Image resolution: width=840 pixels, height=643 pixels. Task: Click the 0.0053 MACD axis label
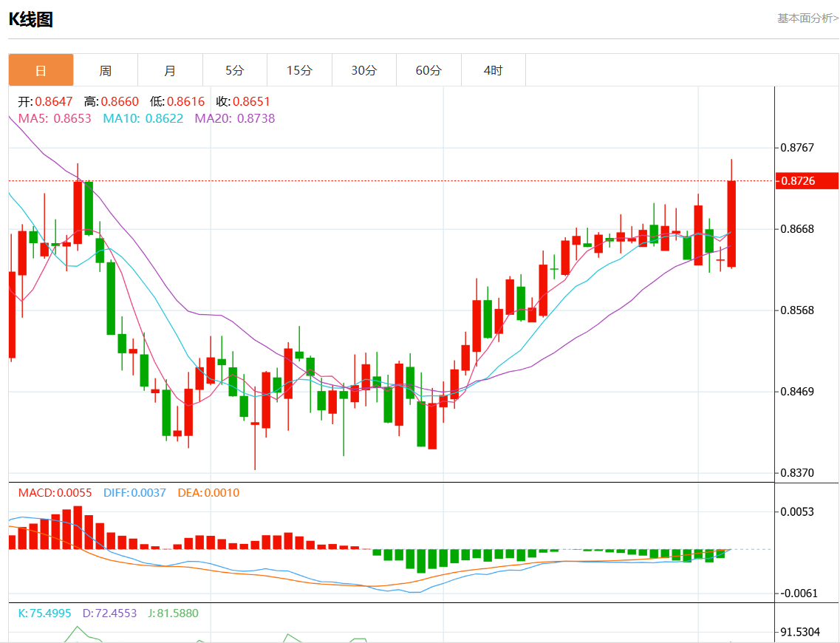(x=796, y=511)
